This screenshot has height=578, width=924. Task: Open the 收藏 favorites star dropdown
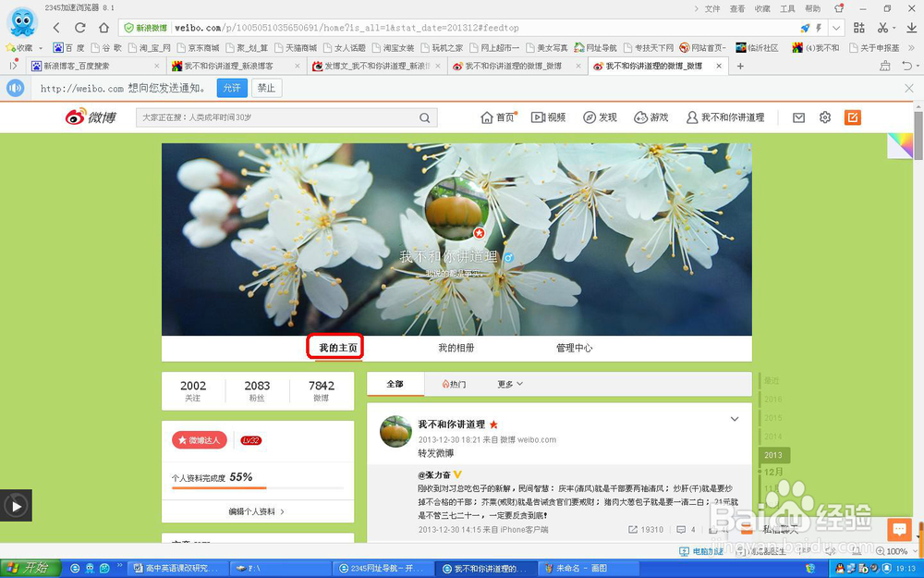pyautogui.click(x=24, y=48)
